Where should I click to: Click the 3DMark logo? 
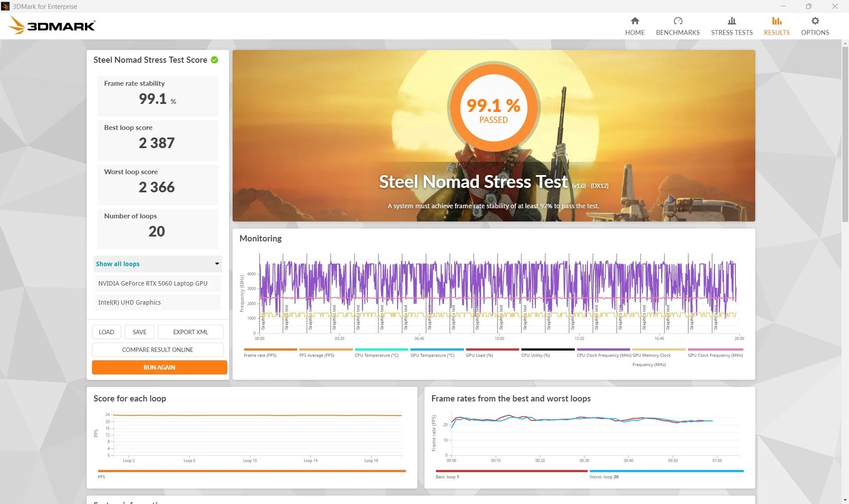point(52,26)
